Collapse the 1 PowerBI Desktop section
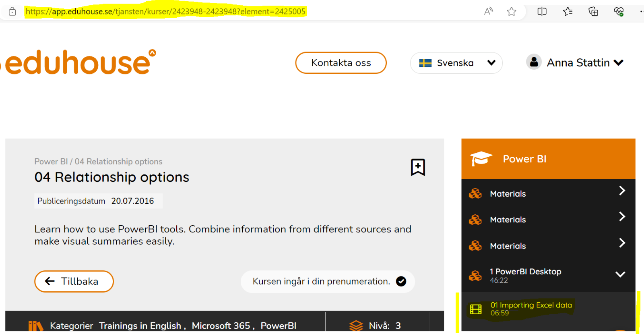Screen dimensions: 644x334 620,274
